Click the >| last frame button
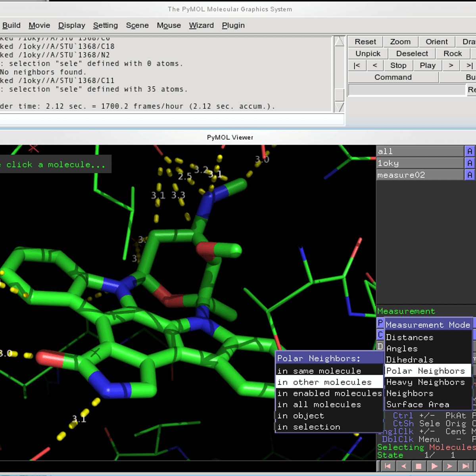This screenshot has width=476, height=476. (469, 65)
